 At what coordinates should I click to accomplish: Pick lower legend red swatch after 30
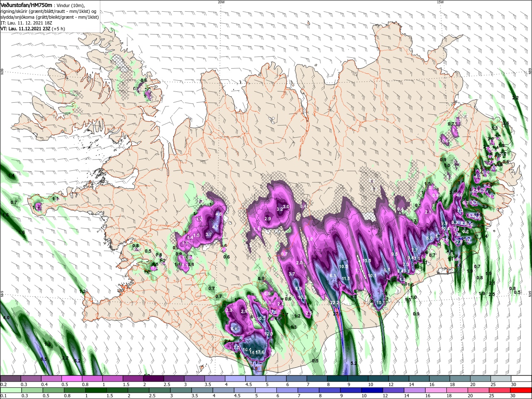pyautogui.click(x=522, y=390)
